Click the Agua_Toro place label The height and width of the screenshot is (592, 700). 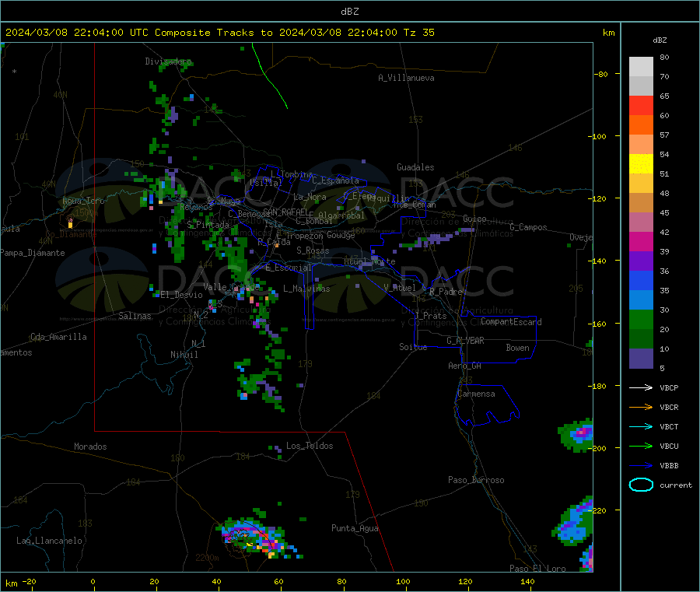(83, 201)
